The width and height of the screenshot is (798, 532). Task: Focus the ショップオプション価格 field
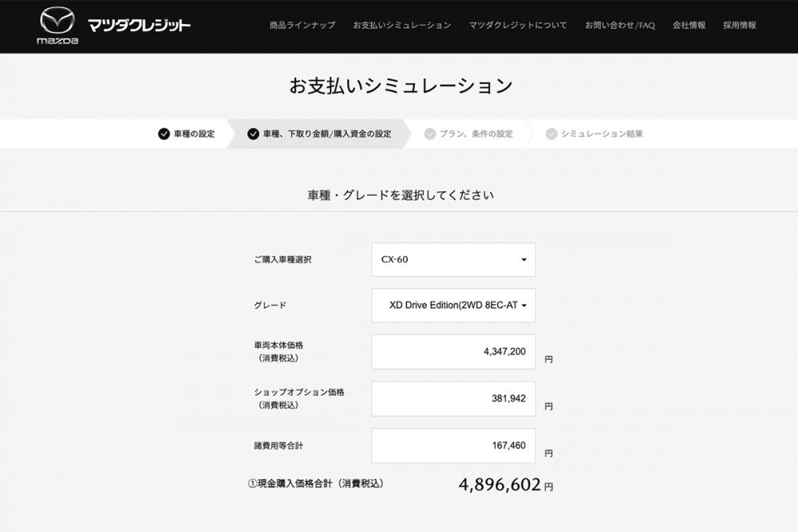(453, 399)
